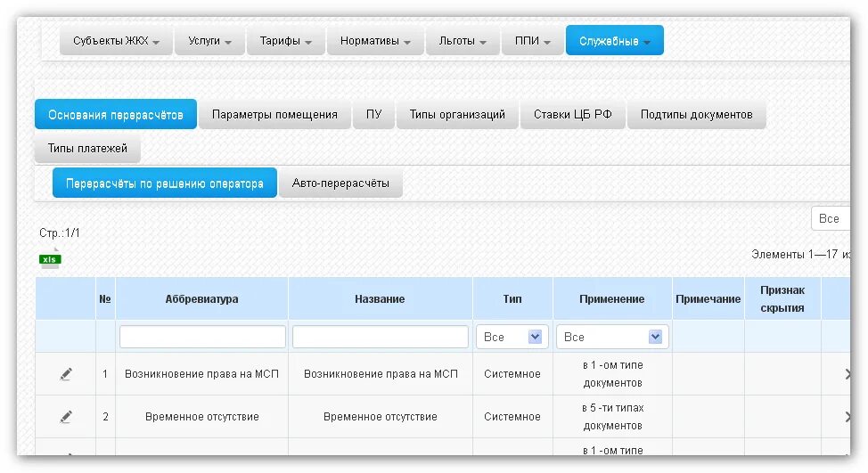Open the Льготы dropdown
868x473 pixels.
tap(463, 41)
